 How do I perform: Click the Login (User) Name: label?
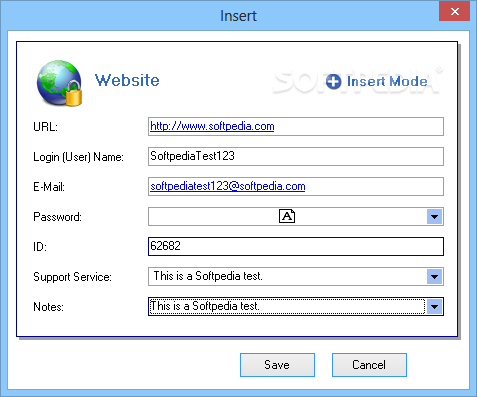(x=78, y=157)
